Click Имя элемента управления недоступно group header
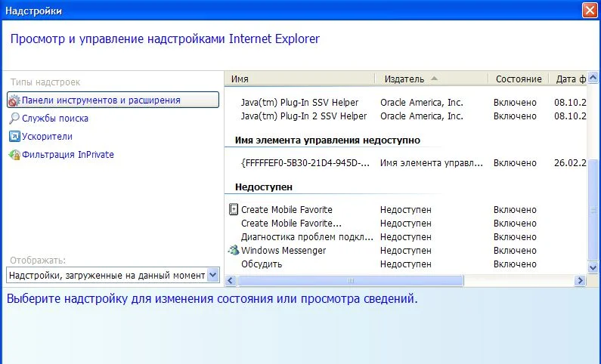Screen dimensions: 601x364 (327, 140)
